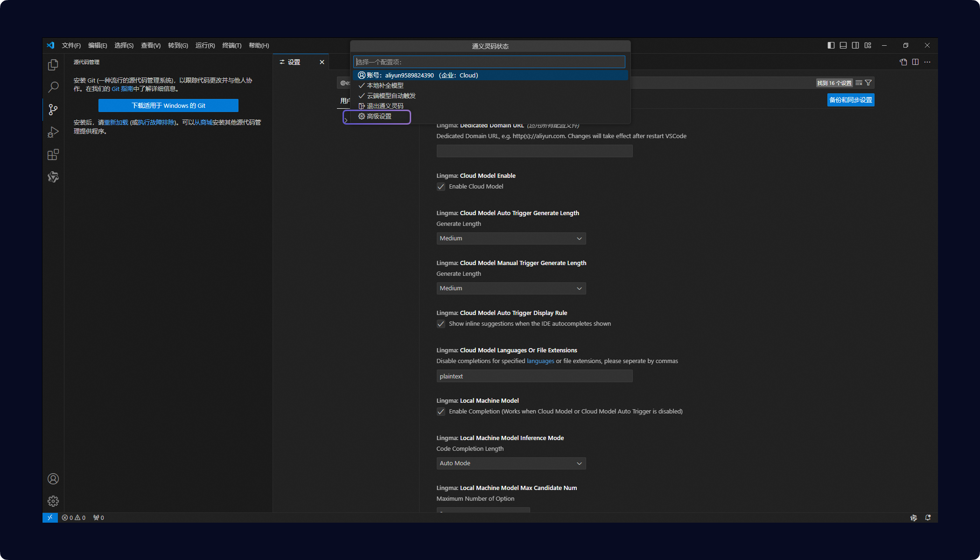The height and width of the screenshot is (560, 980).
Task: Open the Extensions view
Action: point(53,154)
